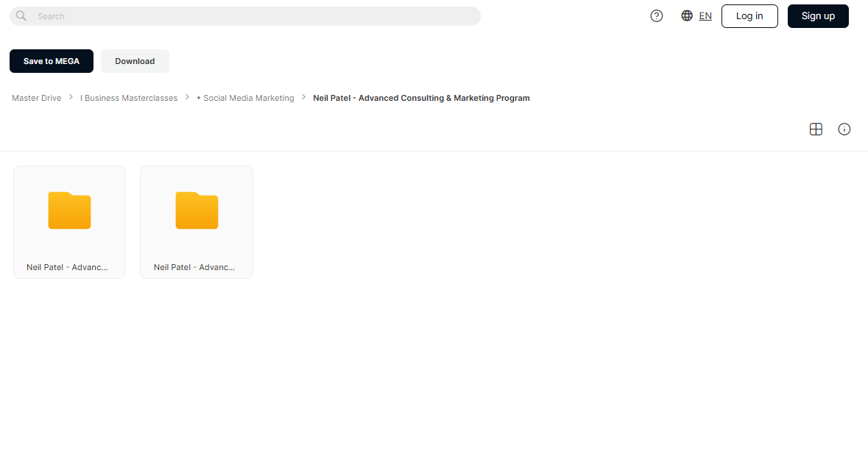Select Neil Patel Advanced Consulting breadcrumb title
Viewport: 868px width, 468px height.
pos(421,98)
